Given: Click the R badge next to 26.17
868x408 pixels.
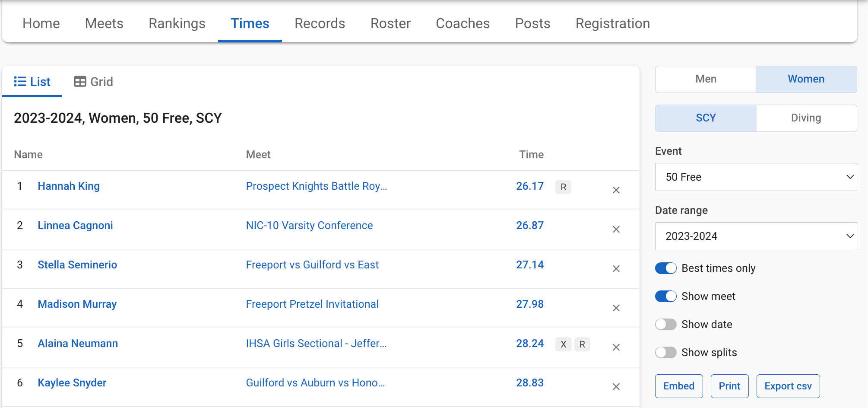Looking at the screenshot, I should point(563,187).
